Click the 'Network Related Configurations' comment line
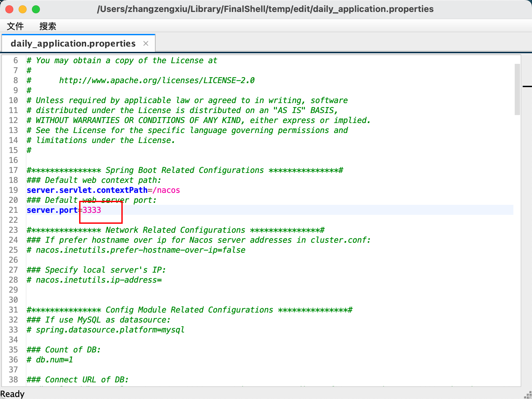This screenshot has width=532, height=399. pos(176,230)
